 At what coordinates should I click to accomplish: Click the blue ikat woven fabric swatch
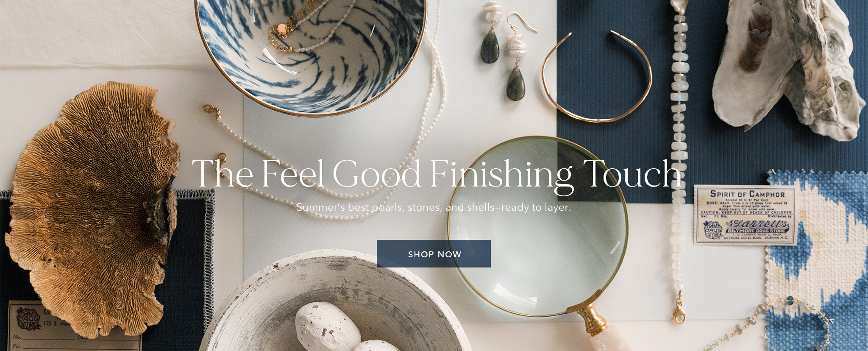(x=816, y=261)
